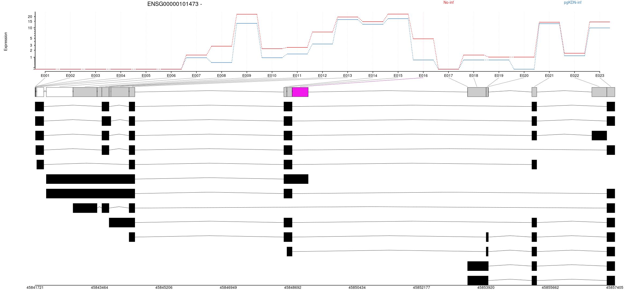The height and width of the screenshot is (292, 644).
Task: Click red No-inf line segment above E015
Action: [398, 14]
